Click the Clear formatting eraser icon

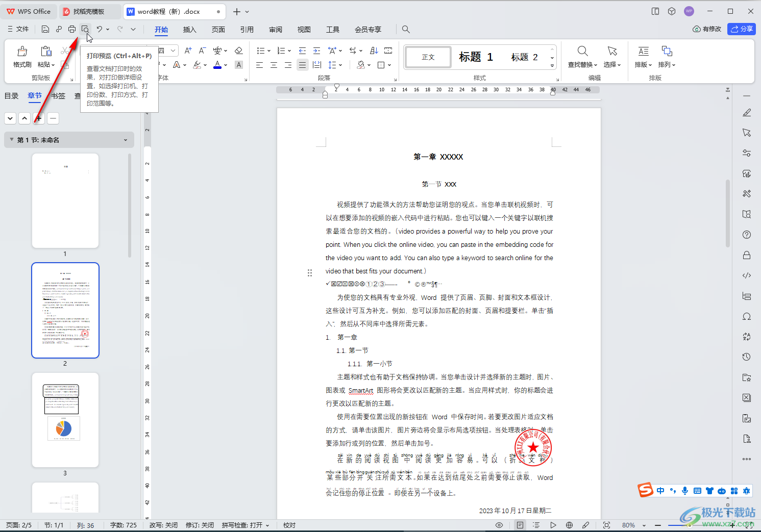point(238,50)
